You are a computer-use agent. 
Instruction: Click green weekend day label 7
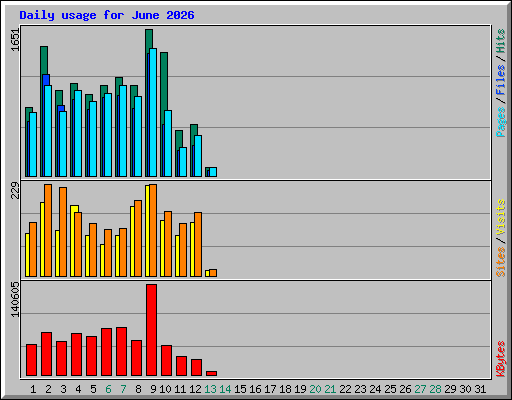click(123, 389)
